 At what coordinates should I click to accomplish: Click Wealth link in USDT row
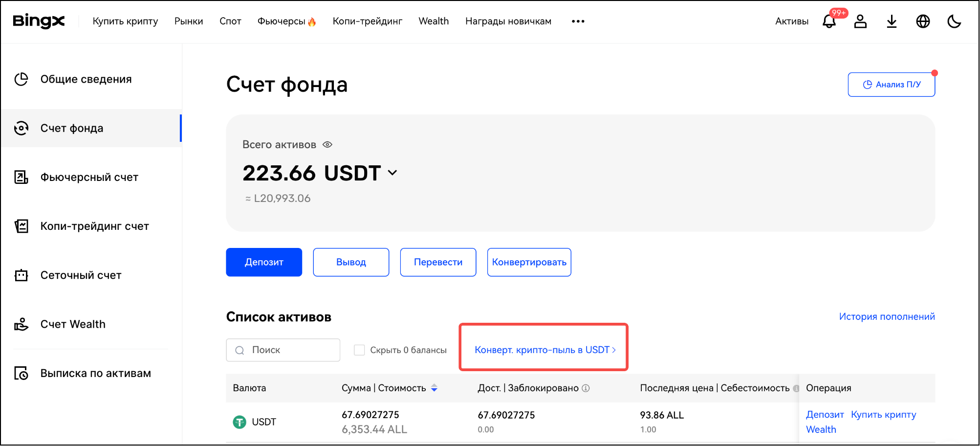click(x=821, y=429)
